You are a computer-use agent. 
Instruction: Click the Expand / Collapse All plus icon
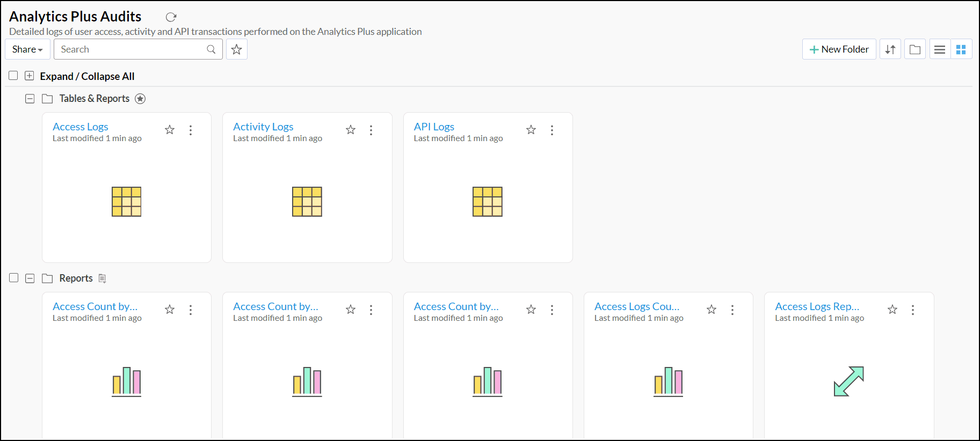[30, 76]
